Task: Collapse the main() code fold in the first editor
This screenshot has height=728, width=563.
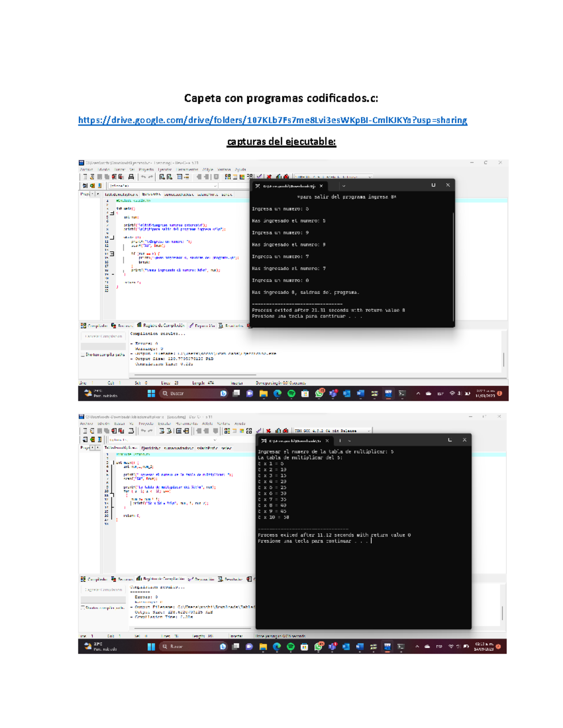Action: pyautogui.click(x=112, y=213)
